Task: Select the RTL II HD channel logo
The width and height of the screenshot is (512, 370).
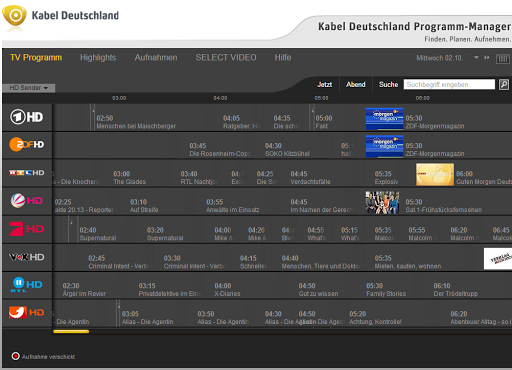Action: pos(27,285)
